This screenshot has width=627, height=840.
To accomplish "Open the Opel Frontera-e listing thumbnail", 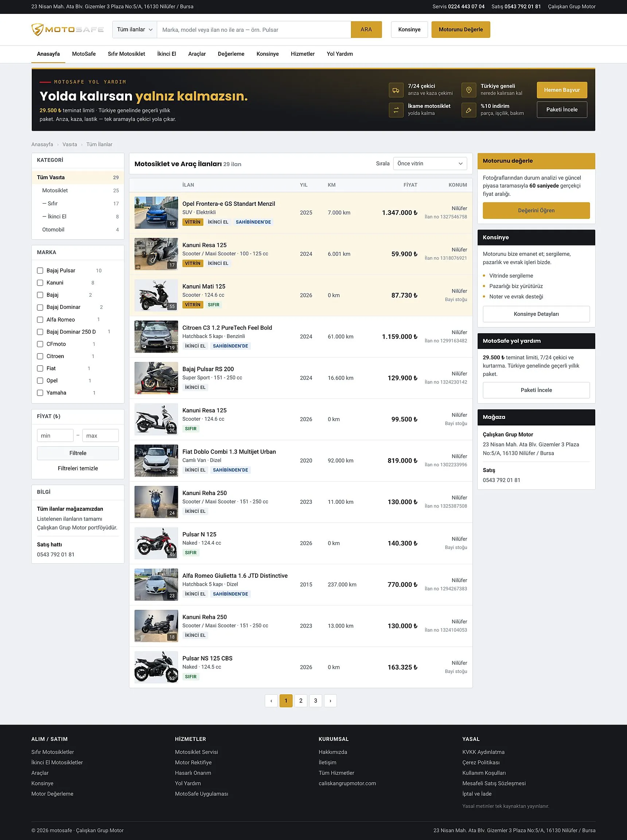I will click(156, 212).
